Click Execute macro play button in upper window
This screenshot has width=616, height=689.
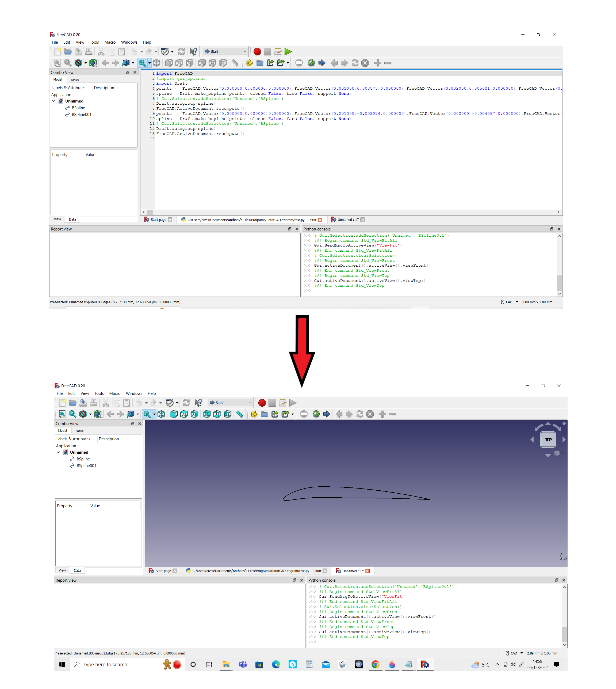[288, 51]
